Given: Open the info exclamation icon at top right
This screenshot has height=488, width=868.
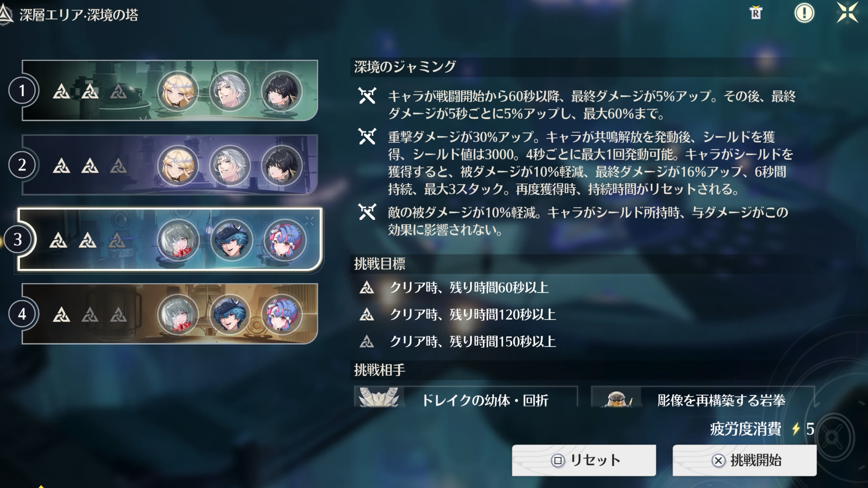Looking at the screenshot, I should click(804, 14).
